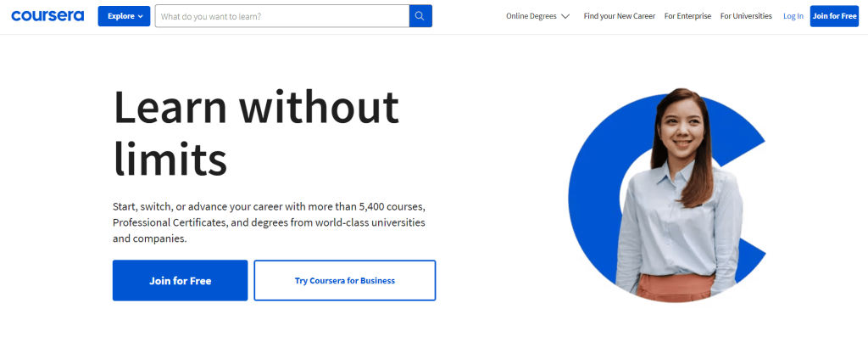Open the Online Degrees menu

(537, 16)
